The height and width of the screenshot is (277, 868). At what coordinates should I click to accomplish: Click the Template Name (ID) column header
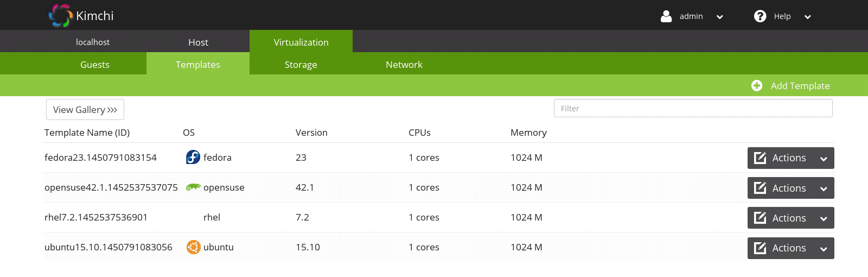87,133
